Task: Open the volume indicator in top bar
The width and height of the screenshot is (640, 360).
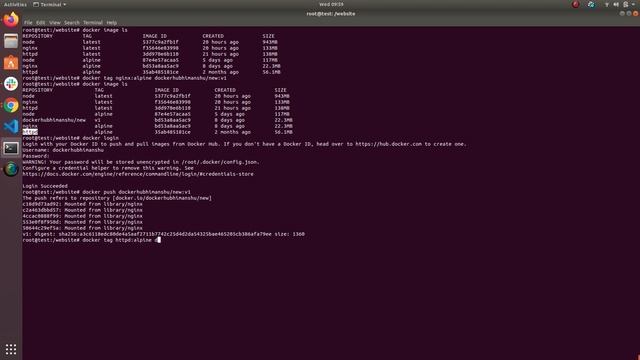Action: [x=616, y=4]
